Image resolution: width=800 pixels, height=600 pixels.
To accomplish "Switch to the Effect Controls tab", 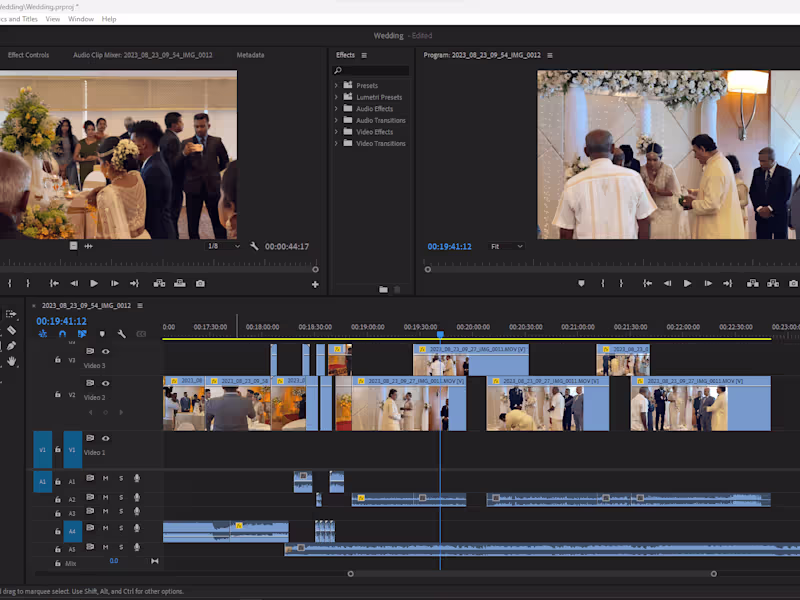I will [x=28, y=55].
